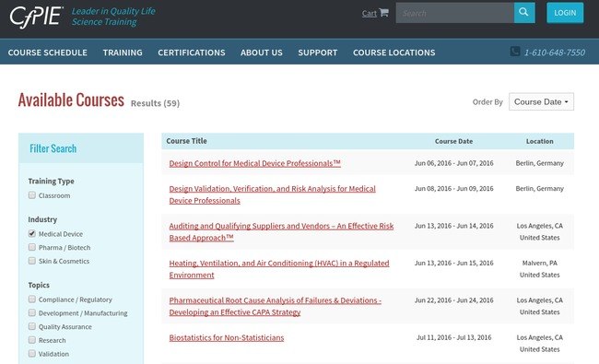Click the Results (59) count text
The image size is (599, 364).
point(155,103)
